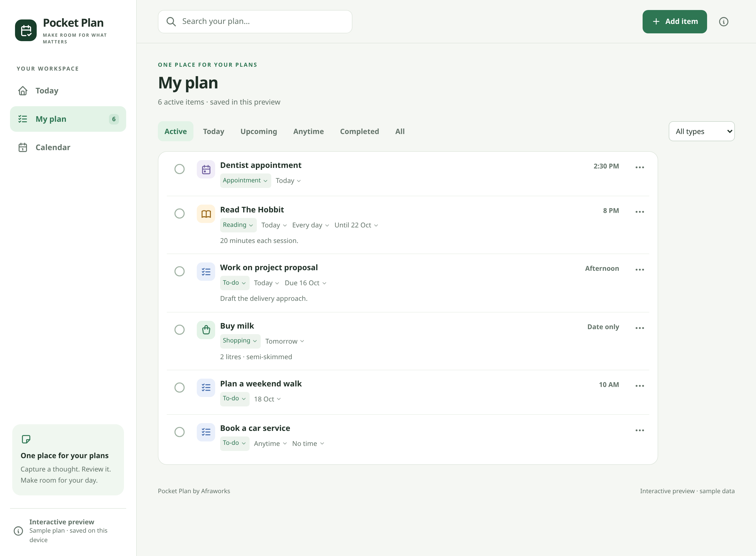Open the Reading type dropdown

[238, 225]
